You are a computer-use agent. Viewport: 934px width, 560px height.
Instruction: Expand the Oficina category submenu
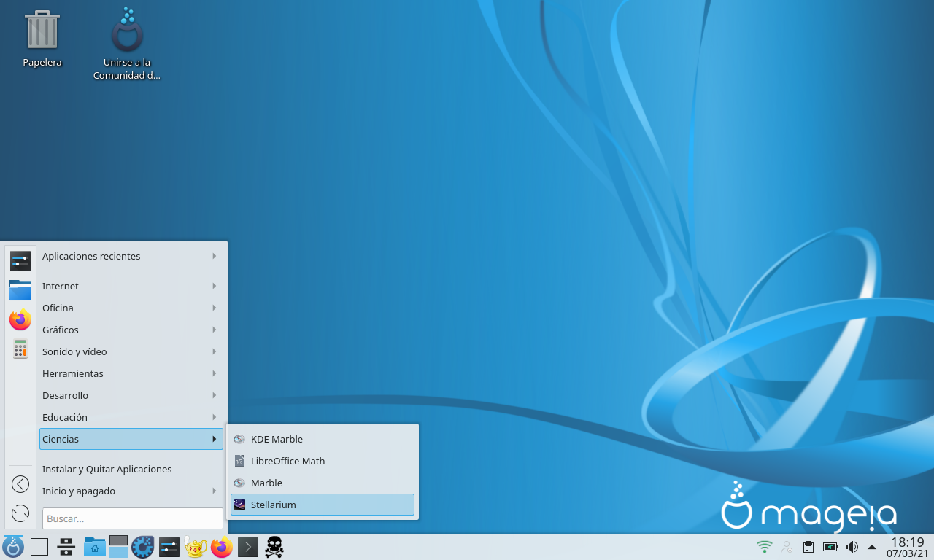click(x=131, y=308)
